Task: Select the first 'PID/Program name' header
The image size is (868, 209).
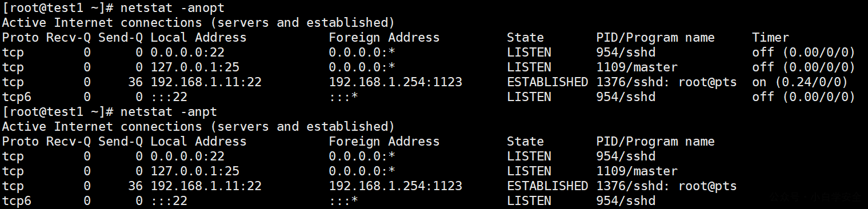Action: pos(655,38)
